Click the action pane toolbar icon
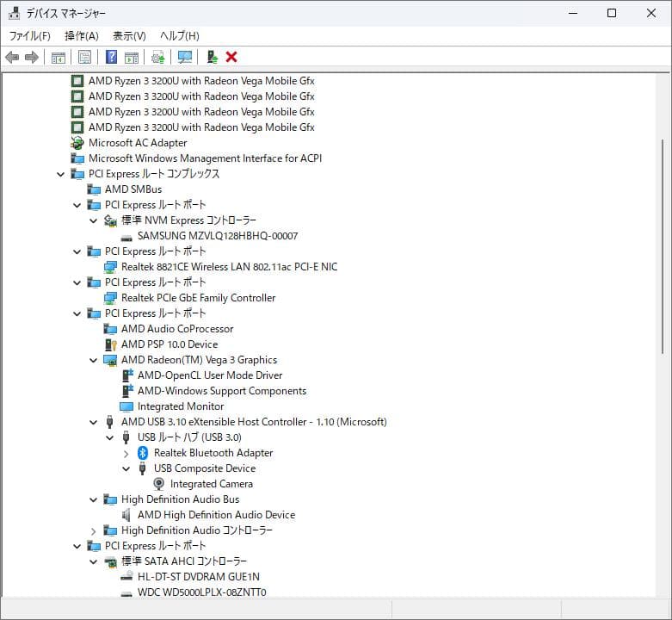The width and height of the screenshot is (672, 620). coord(132,57)
